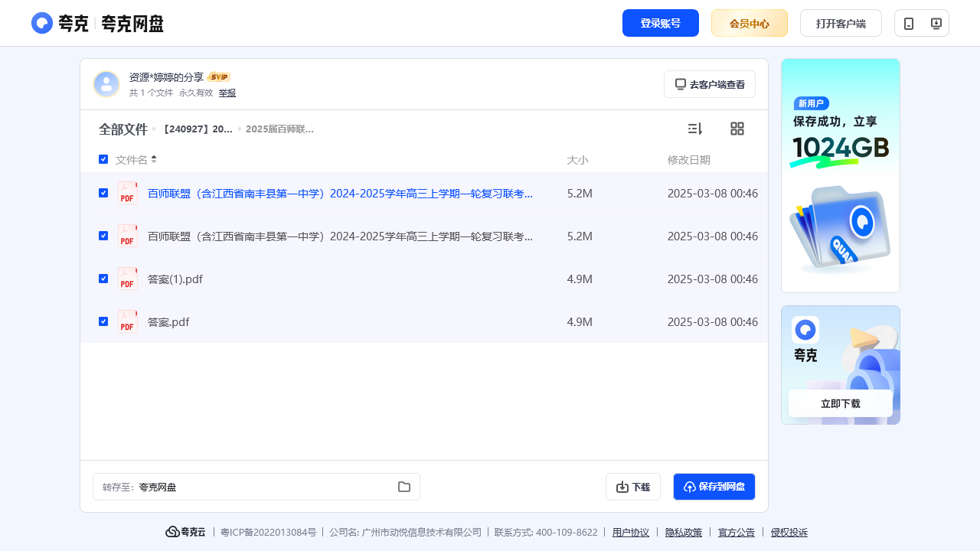The width and height of the screenshot is (980, 551).
Task: Click the 夸克云 footer logo
Action: pyautogui.click(x=185, y=532)
